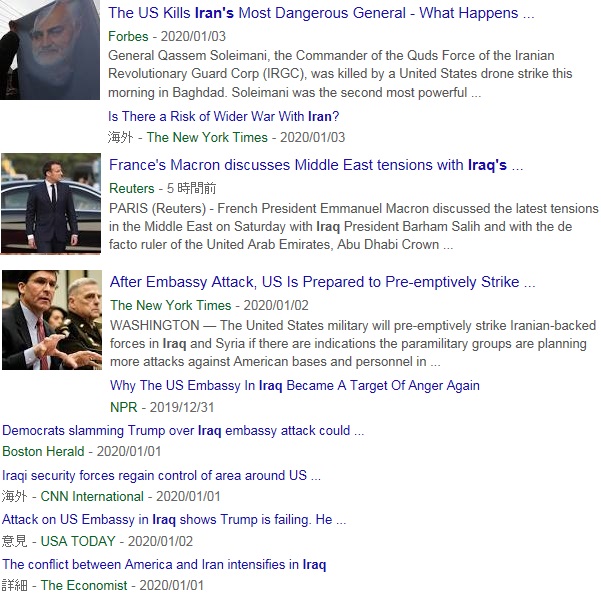
Task: Click the NPR source name
Action: coord(123,407)
